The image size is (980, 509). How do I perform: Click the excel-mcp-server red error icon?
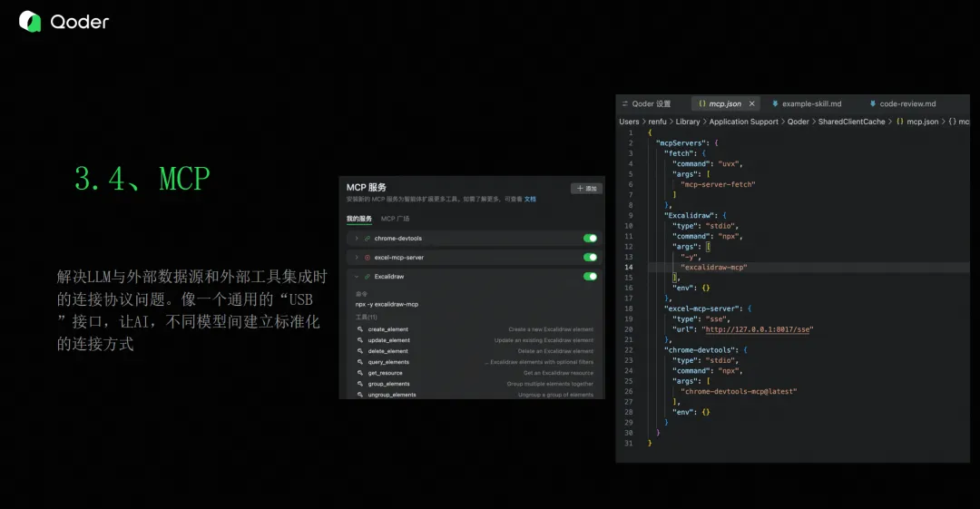(x=367, y=258)
